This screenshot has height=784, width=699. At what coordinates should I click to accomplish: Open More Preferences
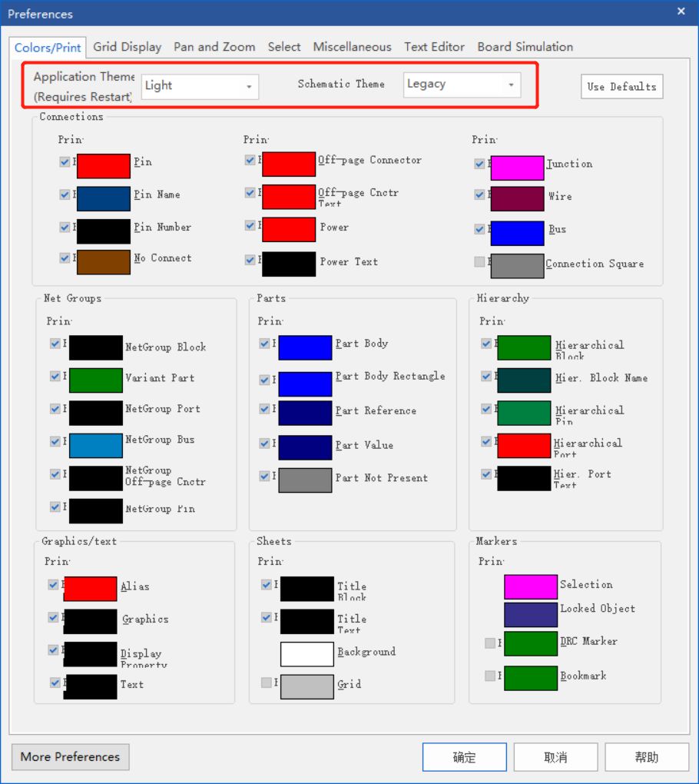[70, 757]
